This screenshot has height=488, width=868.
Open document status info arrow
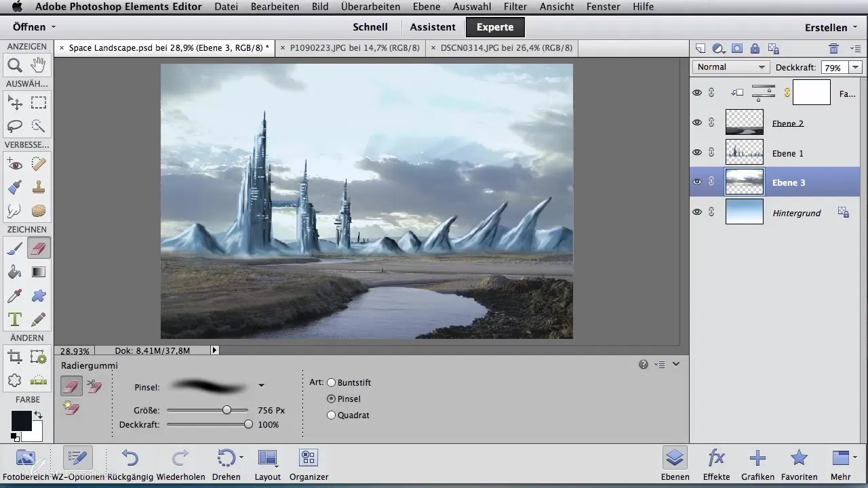(x=215, y=350)
